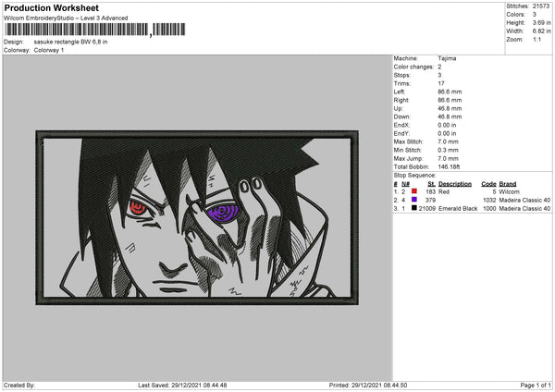Image resolution: width=555 pixels, height=392 pixels.
Task: Select design name 'sasuke rectangle BW 6,8 in'
Action: coord(70,42)
